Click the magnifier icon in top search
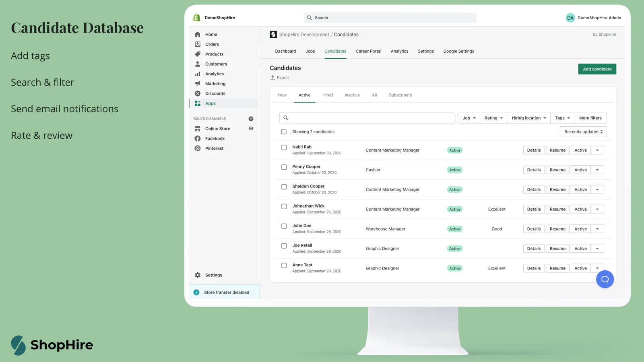 point(310,18)
